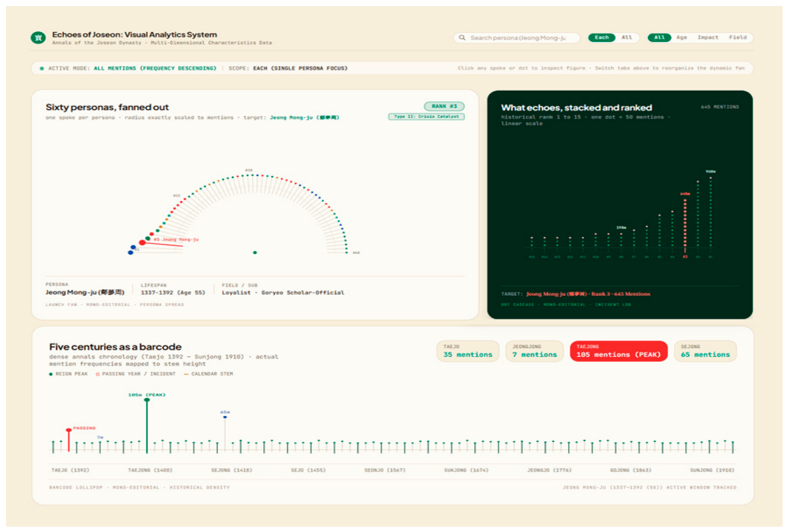788x532 pixels.
Task: Click the 968m label above rank #1 column
Action: tap(710, 171)
